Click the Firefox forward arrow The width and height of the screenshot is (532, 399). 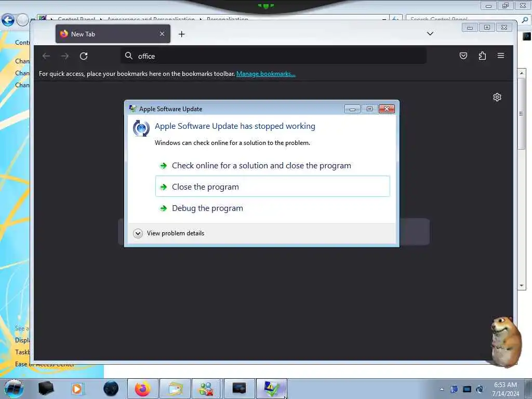pyautogui.click(x=65, y=56)
